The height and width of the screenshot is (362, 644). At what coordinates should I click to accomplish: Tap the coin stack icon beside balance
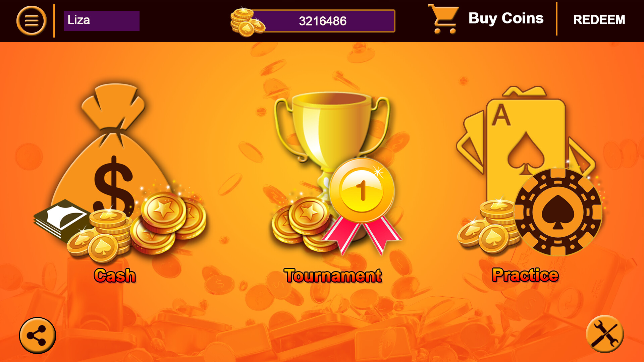point(248,22)
